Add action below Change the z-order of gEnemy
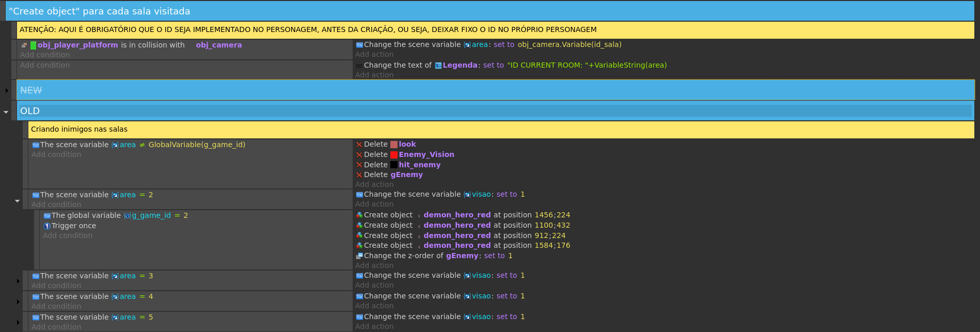 [374, 266]
